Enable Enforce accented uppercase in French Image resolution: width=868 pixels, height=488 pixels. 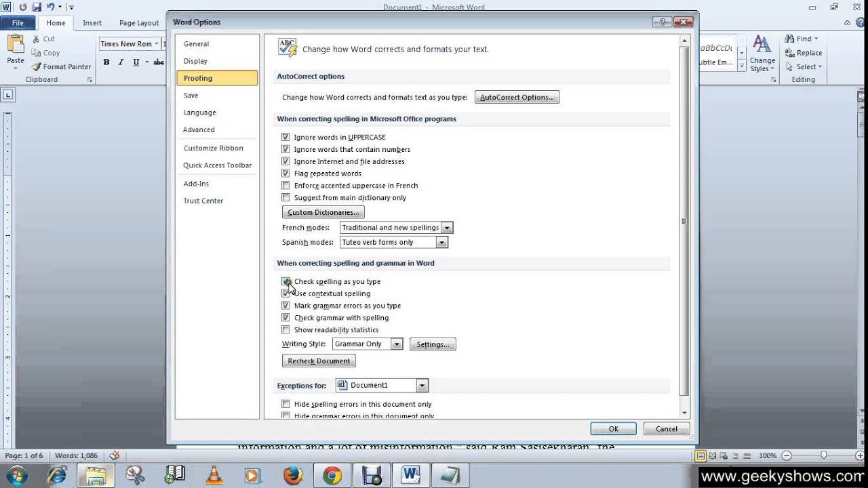(285, 186)
